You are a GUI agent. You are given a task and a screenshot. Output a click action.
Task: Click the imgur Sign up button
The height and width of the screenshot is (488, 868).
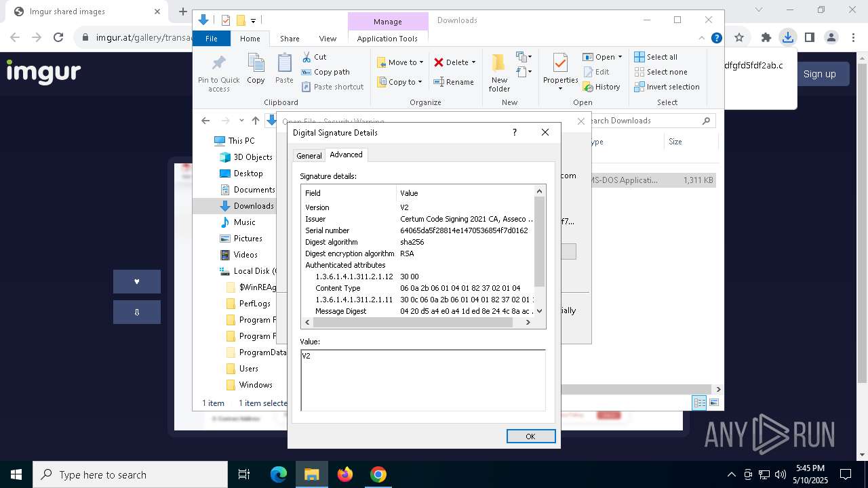[x=819, y=74]
